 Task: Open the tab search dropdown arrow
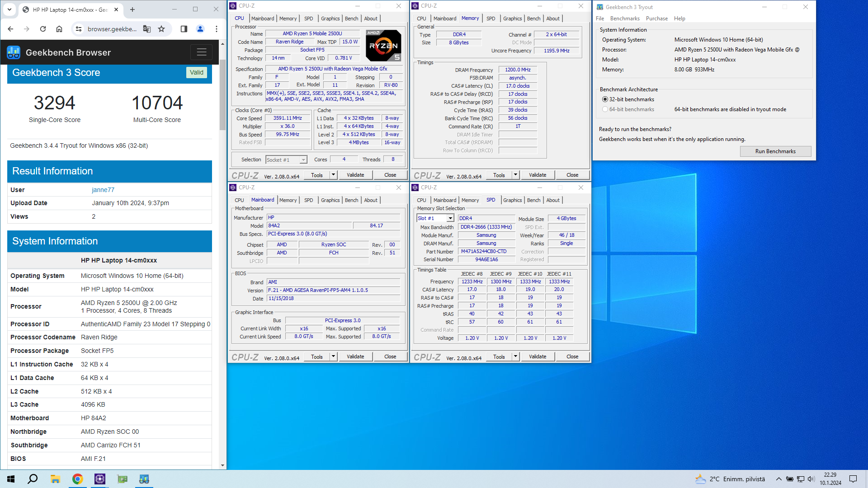9,9
